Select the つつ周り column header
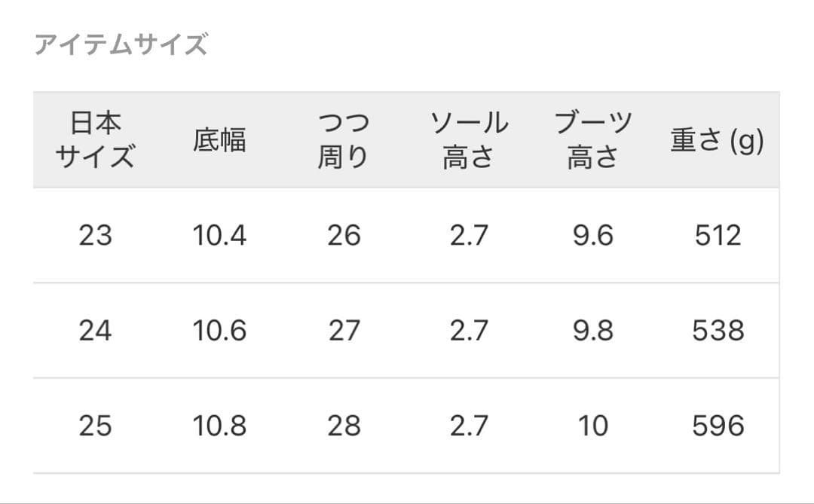Screen dimensions: 814x504 [344, 140]
